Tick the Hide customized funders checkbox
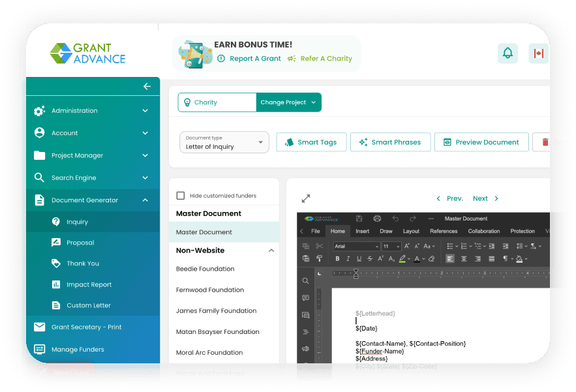 (181, 196)
